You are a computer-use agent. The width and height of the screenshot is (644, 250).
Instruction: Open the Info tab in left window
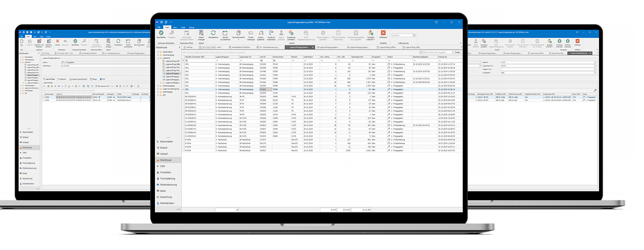click(103, 78)
